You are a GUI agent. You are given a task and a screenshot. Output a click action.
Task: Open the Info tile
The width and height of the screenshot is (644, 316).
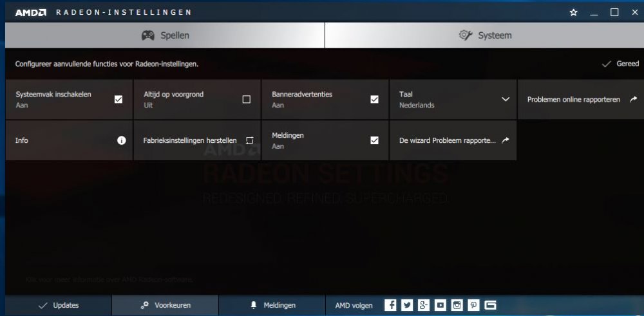click(x=69, y=140)
